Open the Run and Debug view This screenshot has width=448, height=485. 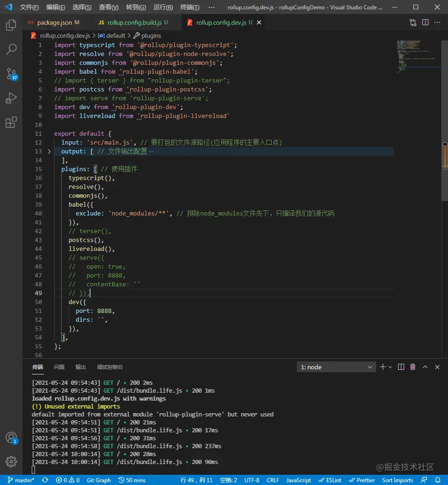click(11, 98)
